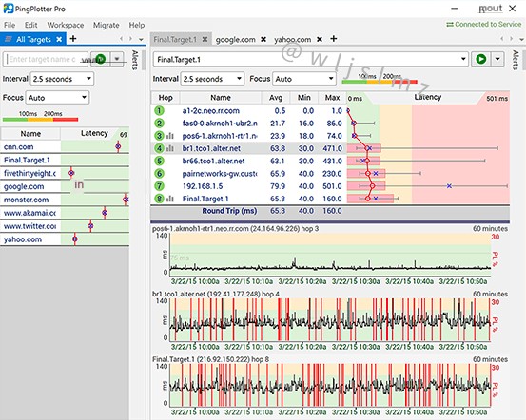Image resolution: width=526 pixels, height=420 pixels.
Task: Open left panel Focus dropdown
Action: [x=57, y=98]
